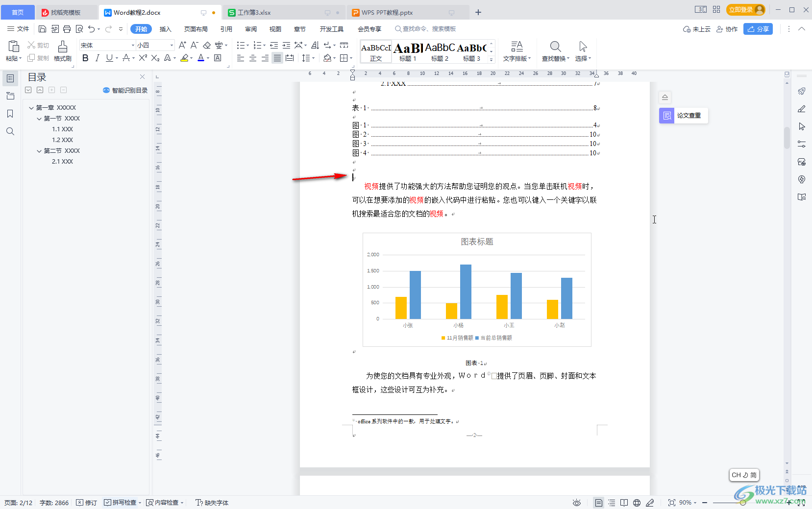
Task: Open the search panel in left sidebar
Action: pyautogui.click(x=10, y=131)
